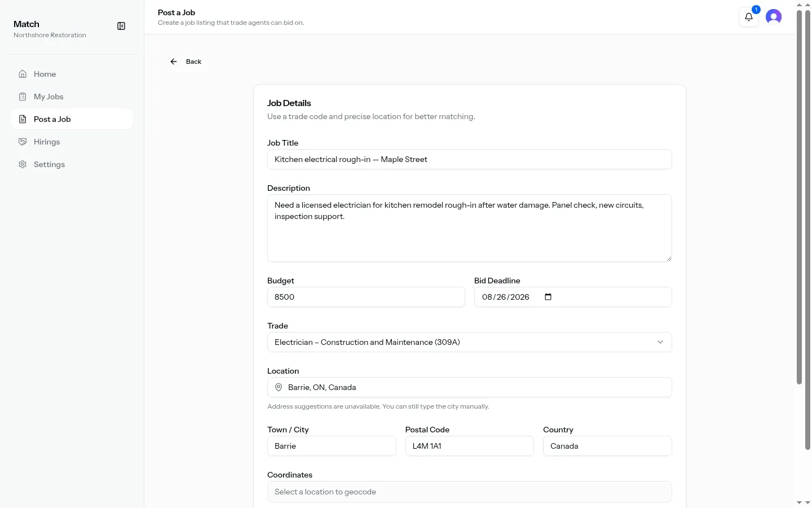
Task: Focus the Budget input field
Action: [366, 297]
